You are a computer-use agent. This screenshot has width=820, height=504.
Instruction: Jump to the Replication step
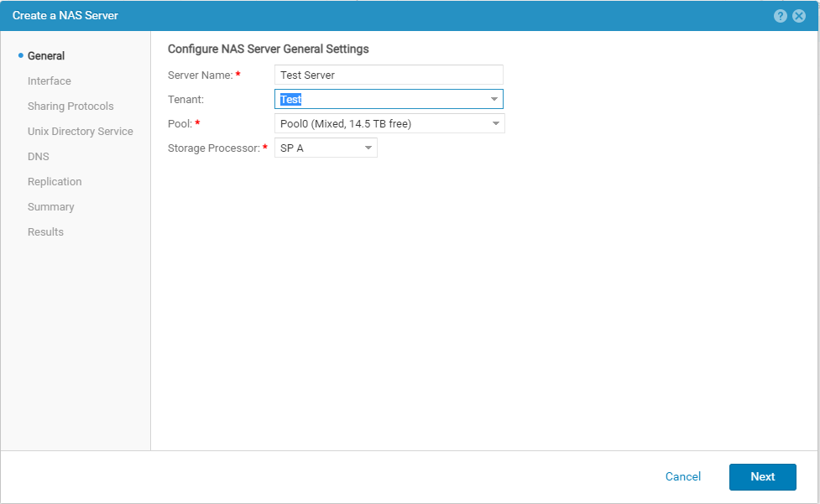(x=55, y=182)
